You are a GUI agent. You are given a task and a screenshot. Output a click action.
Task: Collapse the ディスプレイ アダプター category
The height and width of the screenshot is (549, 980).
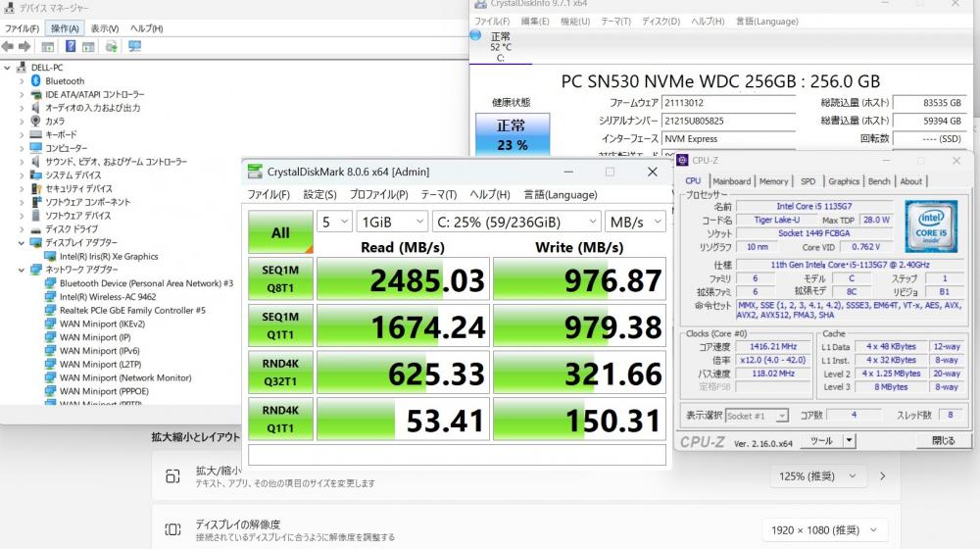[x=22, y=242]
